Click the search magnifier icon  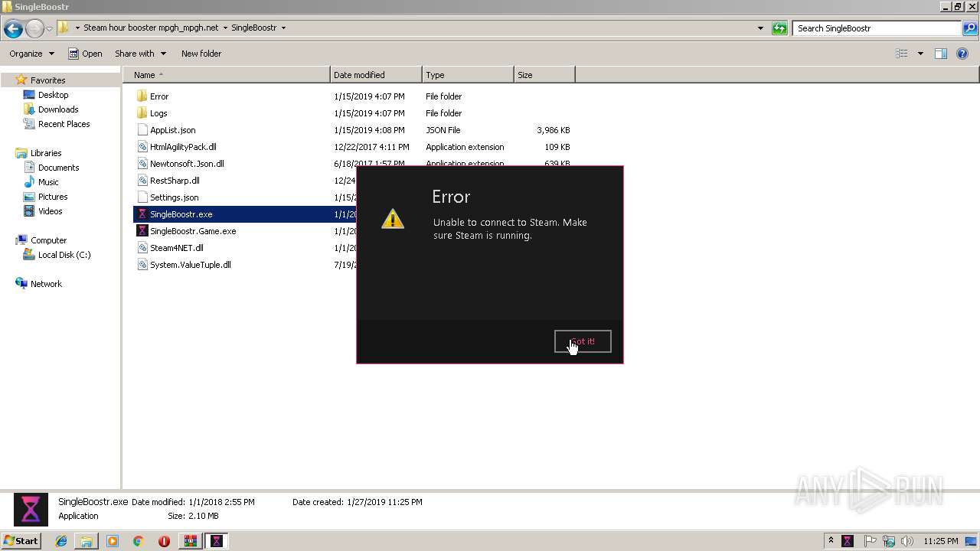point(970,28)
